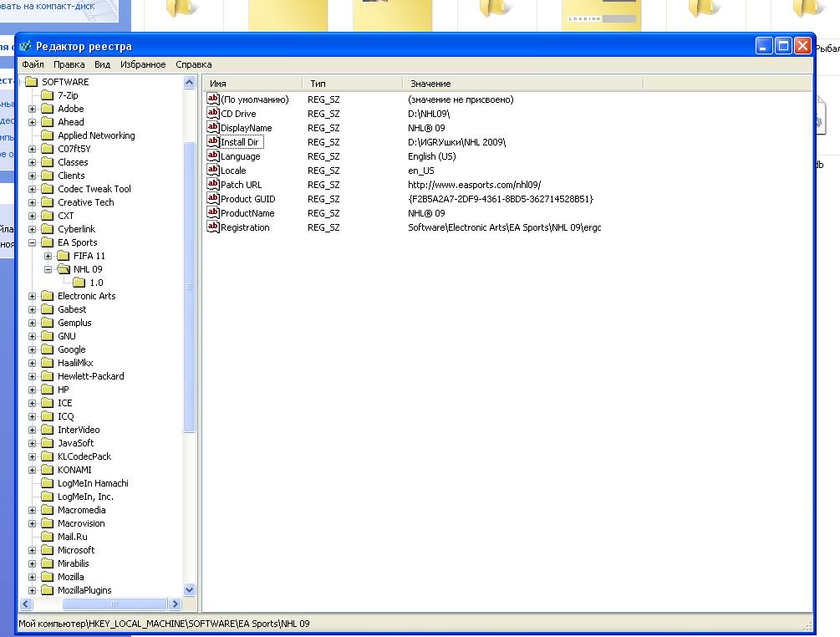Click tree scrollbar down arrow
The image size is (840, 637).
pos(189,589)
